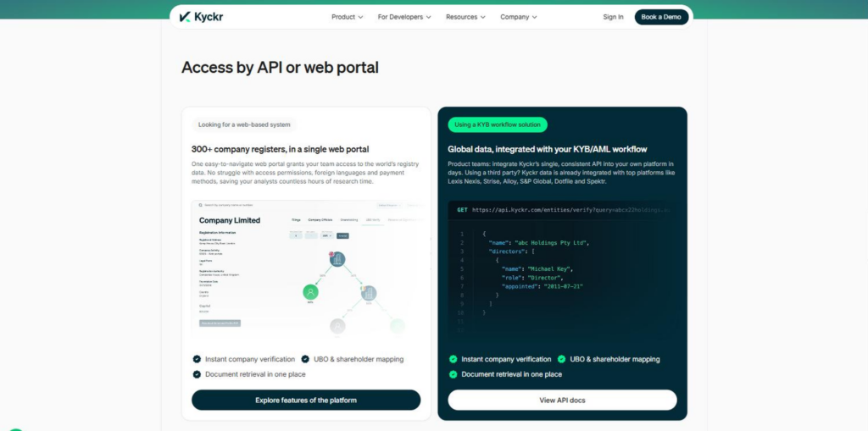Click the green person node in ownership diagram
This screenshot has width=868, height=431.
[310, 292]
